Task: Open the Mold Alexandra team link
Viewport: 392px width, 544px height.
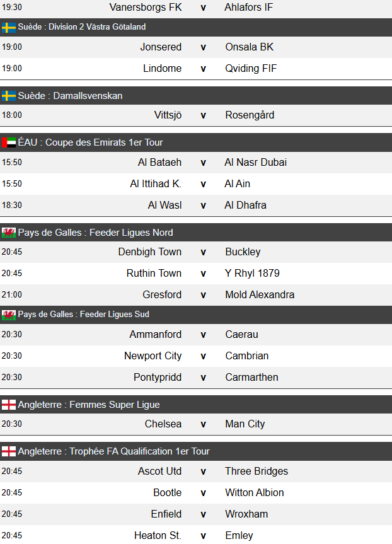Action: point(260,295)
